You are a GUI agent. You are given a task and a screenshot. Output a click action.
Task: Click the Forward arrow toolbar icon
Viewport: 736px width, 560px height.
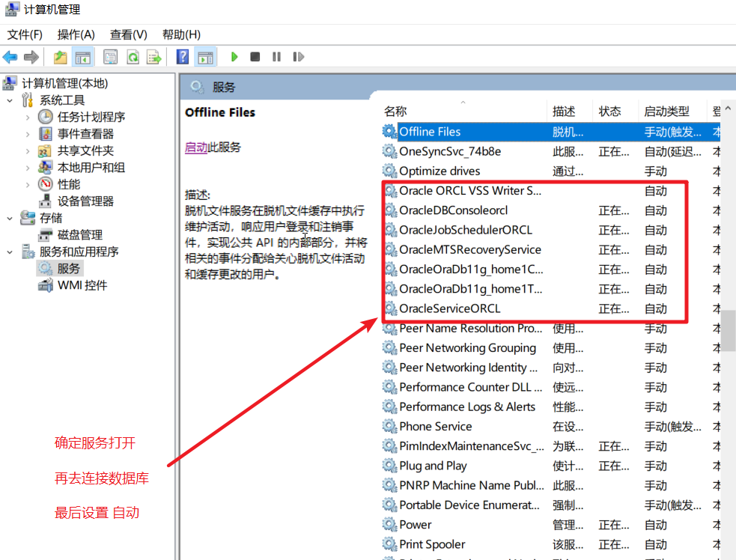pos(31,57)
